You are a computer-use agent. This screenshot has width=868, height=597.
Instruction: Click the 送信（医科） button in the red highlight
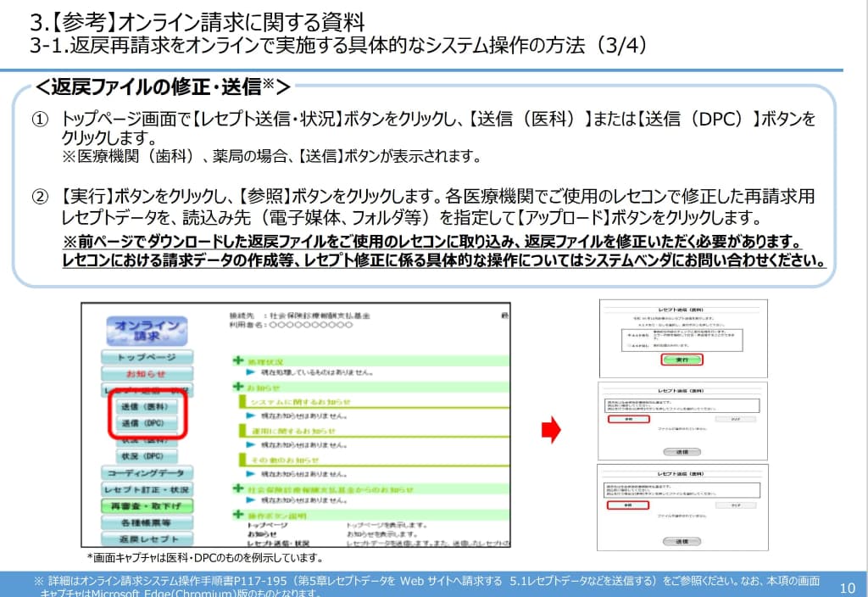pyautogui.click(x=149, y=407)
